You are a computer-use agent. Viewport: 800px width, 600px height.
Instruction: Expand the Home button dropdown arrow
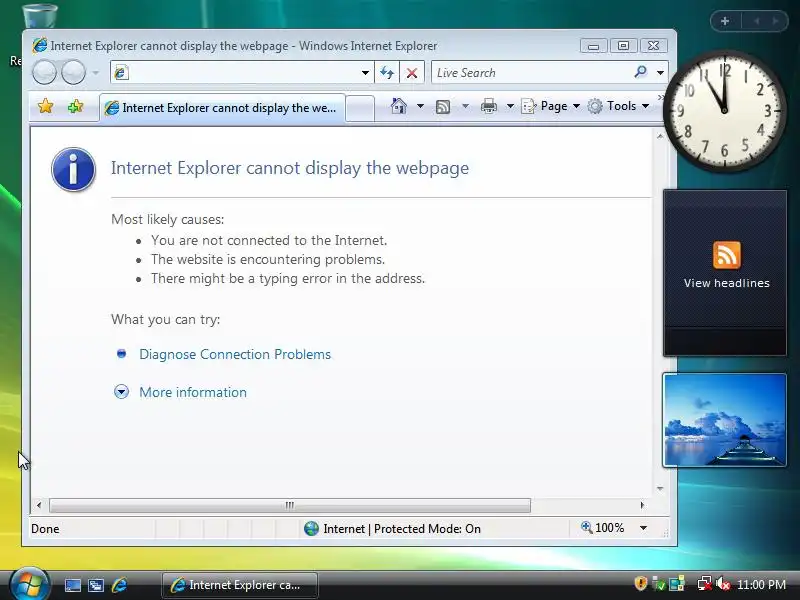(420, 106)
